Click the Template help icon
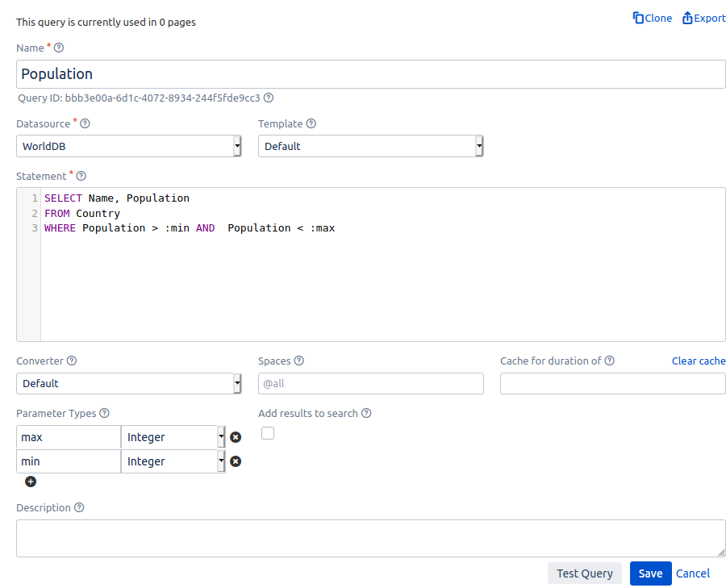The image size is (726, 588). [311, 124]
